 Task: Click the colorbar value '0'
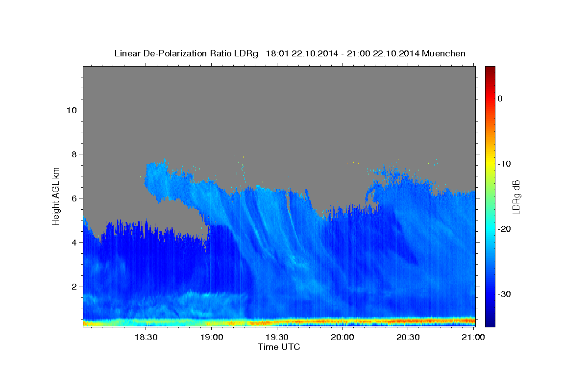500,98
